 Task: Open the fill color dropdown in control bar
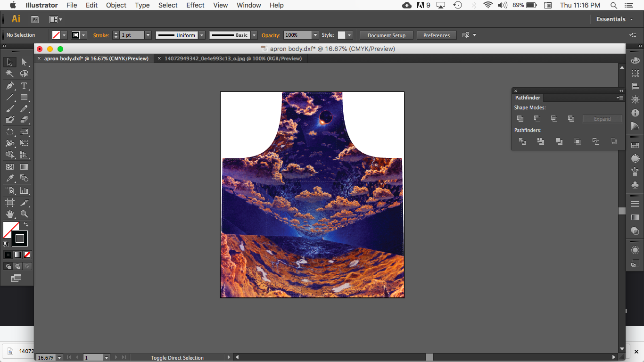64,35
